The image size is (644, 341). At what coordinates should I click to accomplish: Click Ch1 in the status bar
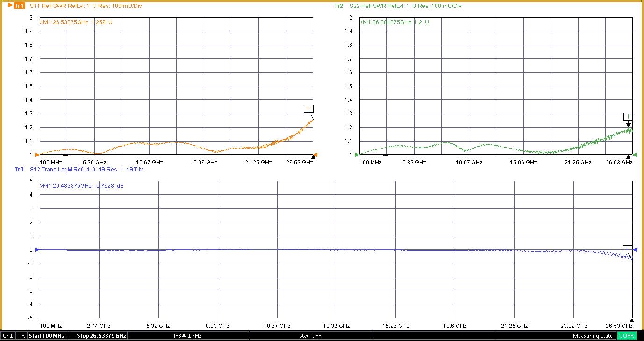(8, 336)
